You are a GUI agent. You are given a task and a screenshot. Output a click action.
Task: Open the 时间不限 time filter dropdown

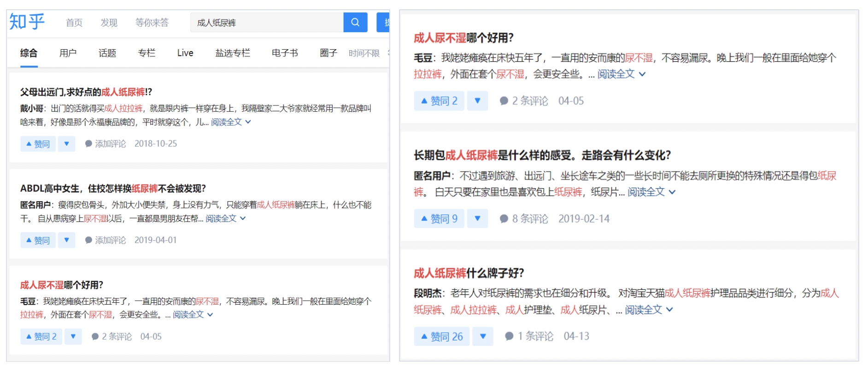pos(364,53)
